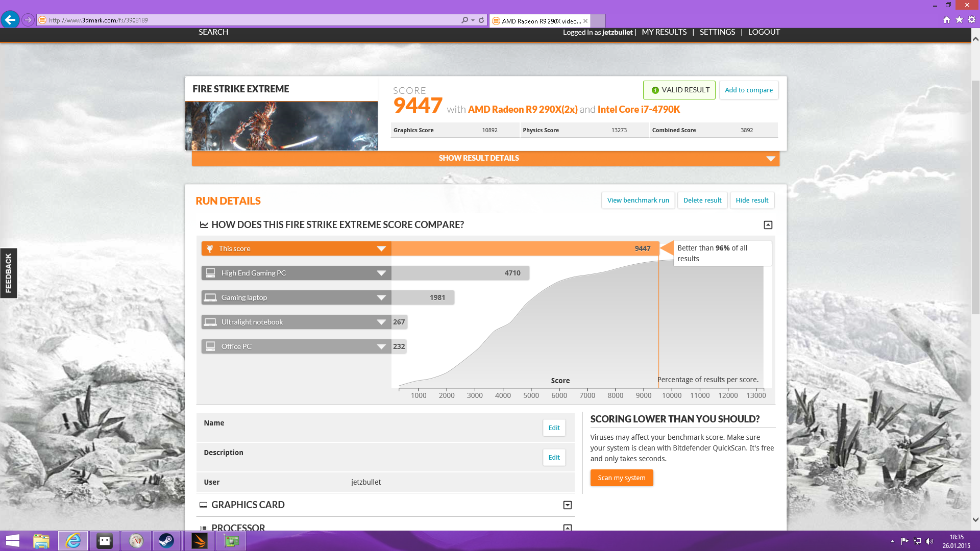Click the Hide result button

(752, 200)
